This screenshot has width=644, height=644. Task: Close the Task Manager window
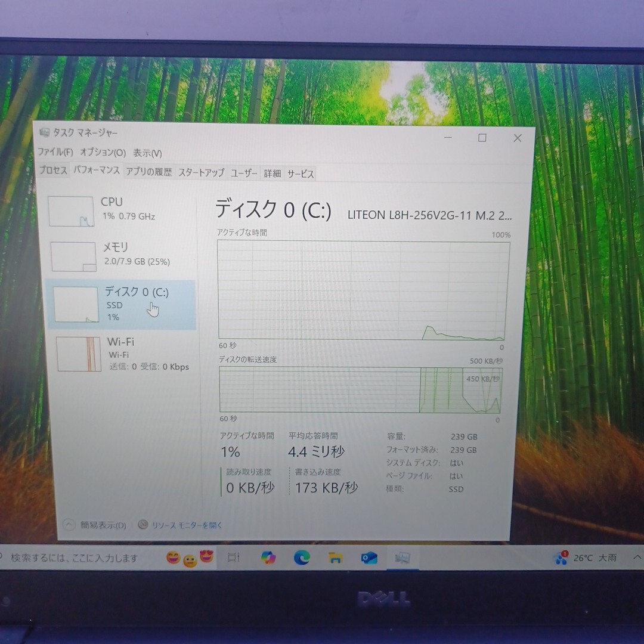(518, 138)
